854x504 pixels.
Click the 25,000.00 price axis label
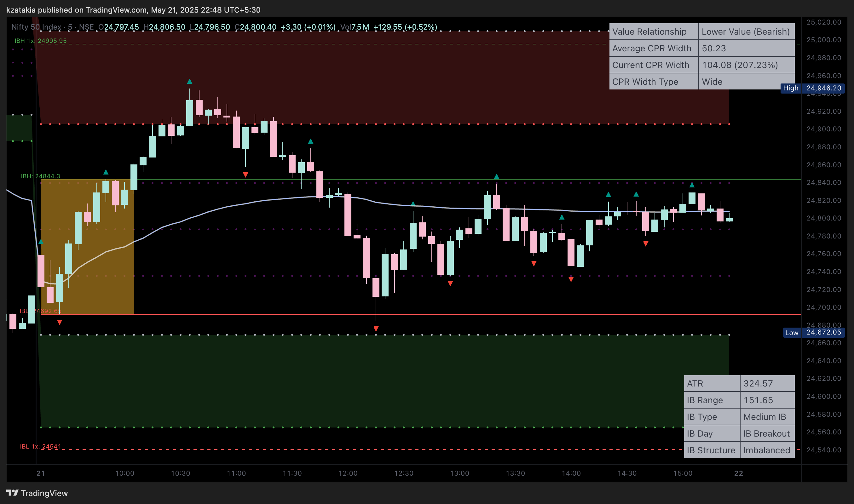[824, 40]
